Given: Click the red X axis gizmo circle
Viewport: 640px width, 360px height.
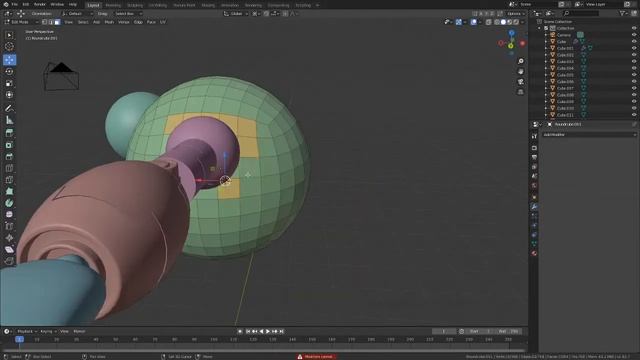Looking at the screenshot, I should [522, 43].
